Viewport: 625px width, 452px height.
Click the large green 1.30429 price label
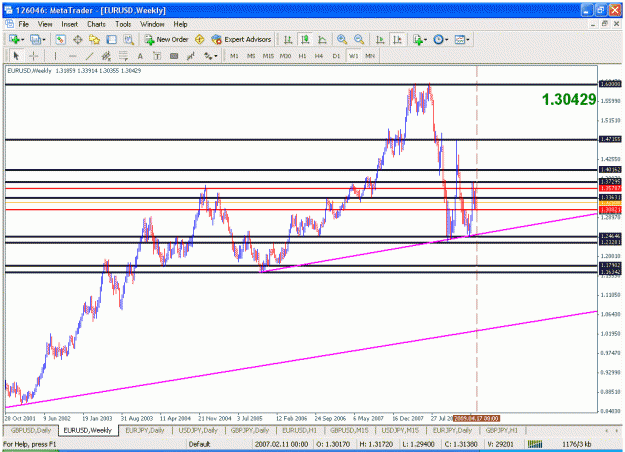coord(569,99)
